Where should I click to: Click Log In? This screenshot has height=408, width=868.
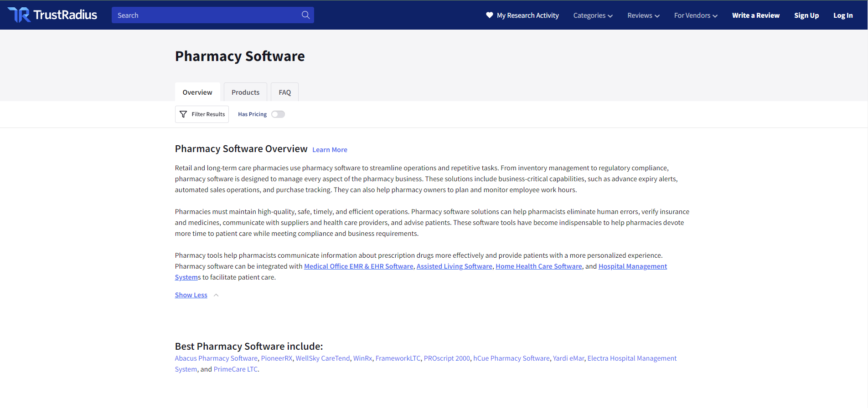(843, 15)
